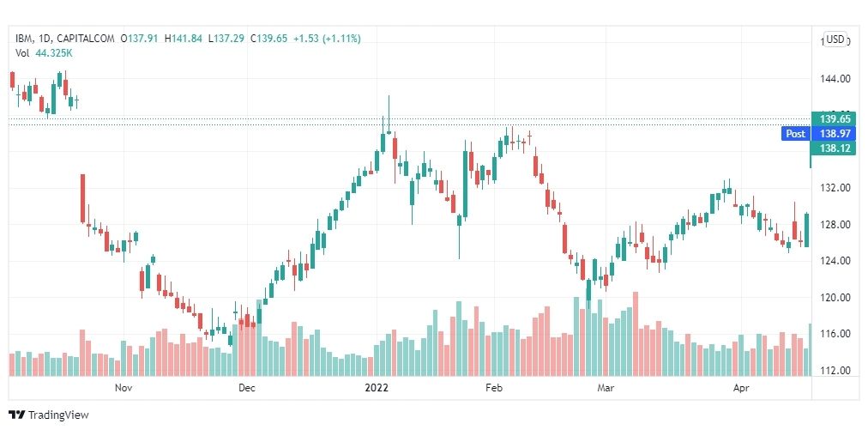
Task: Open the TradingView text link
Action: click(58, 415)
